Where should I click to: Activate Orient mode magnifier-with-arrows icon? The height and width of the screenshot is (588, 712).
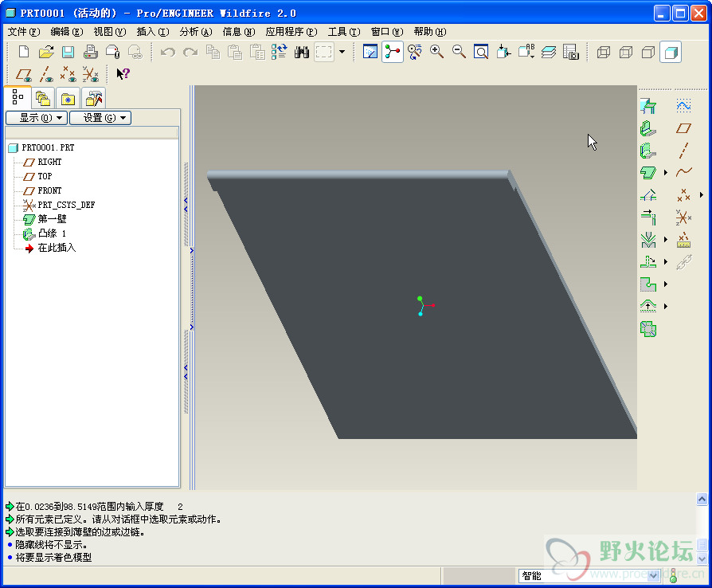point(415,53)
